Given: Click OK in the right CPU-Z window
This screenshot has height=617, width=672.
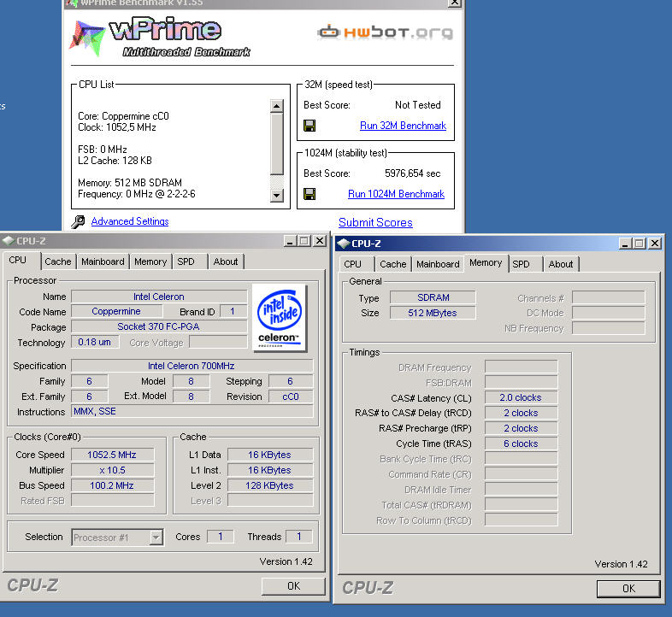Looking at the screenshot, I should (628, 589).
